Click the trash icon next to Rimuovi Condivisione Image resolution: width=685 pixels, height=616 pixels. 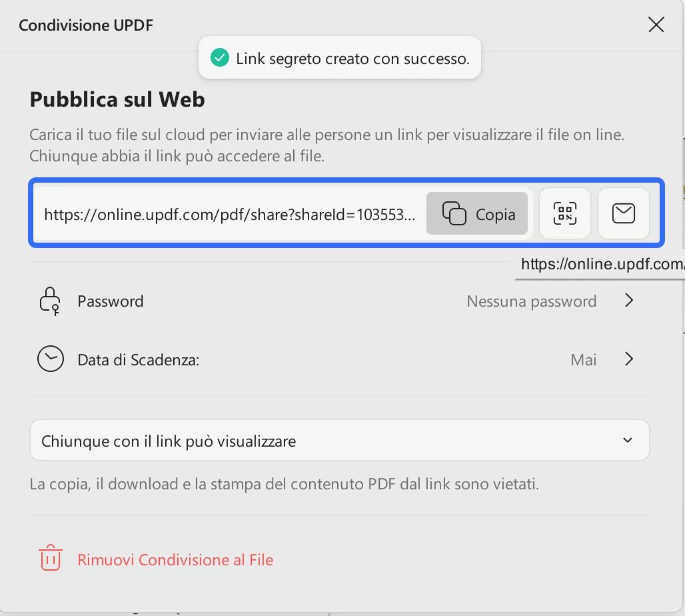pyautogui.click(x=50, y=559)
